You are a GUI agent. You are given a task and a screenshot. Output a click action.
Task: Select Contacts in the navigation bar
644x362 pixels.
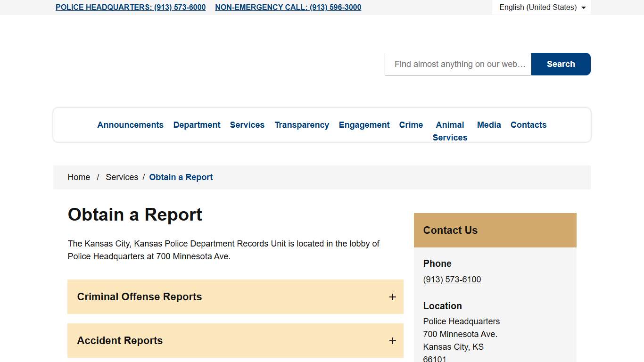(x=528, y=125)
